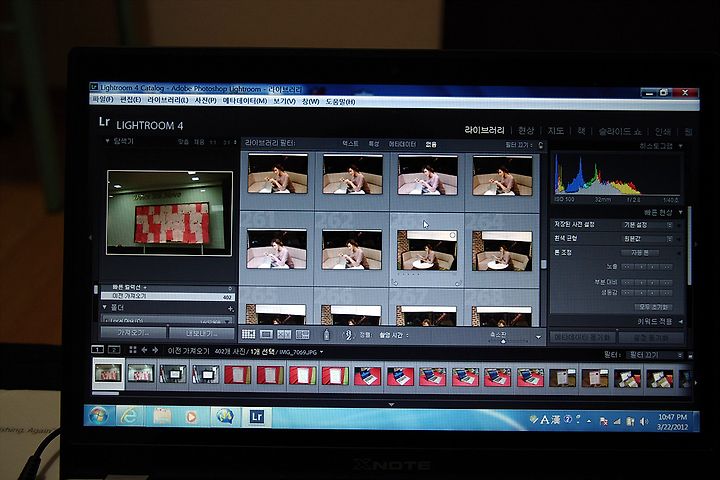Open the 저장된 사전 설정 preset dropdown
This screenshot has width=720, height=480.
point(648,225)
